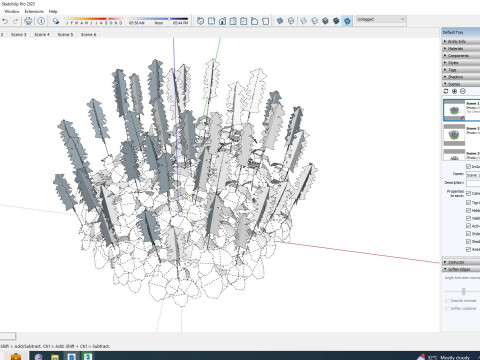Expand the Shadows panel

coord(461,77)
